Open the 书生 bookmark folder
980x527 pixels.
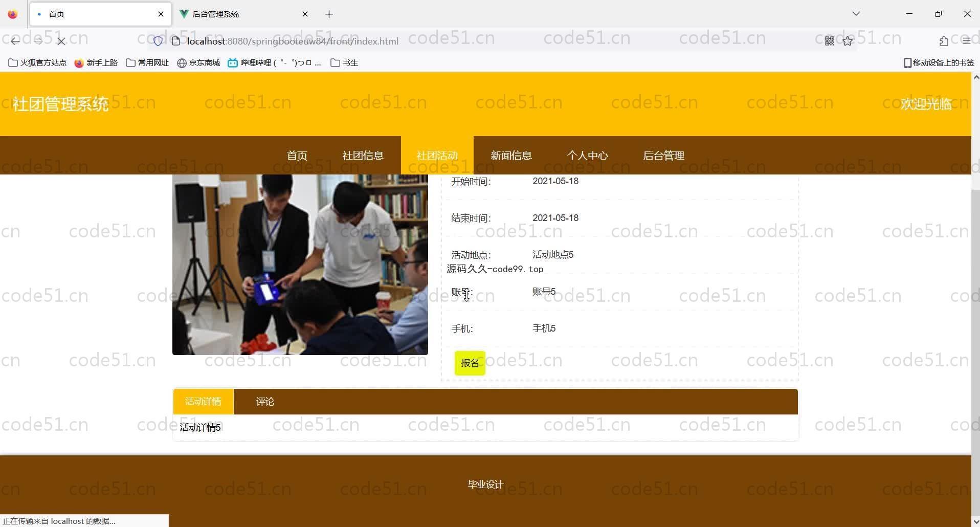(344, 62)
